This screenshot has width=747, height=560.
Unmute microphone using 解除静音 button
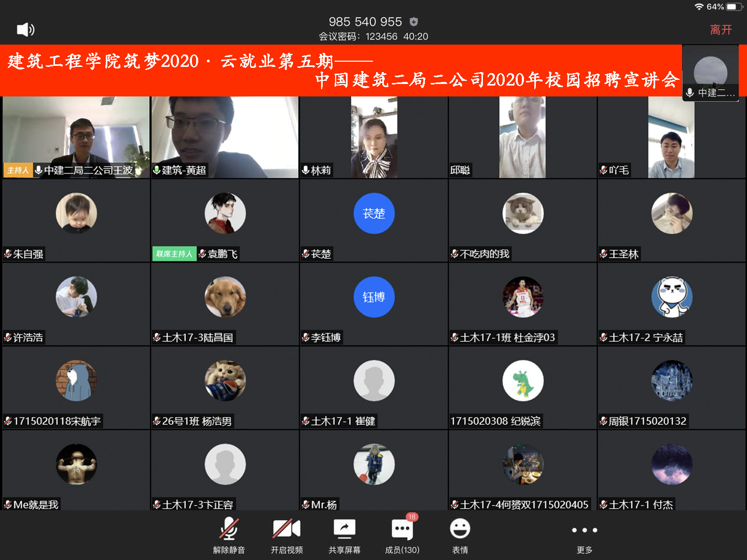229,535
